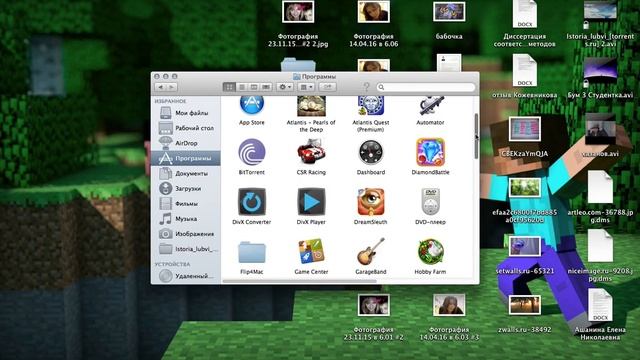Select Удаленный disc under Устройства

(186, 276)
